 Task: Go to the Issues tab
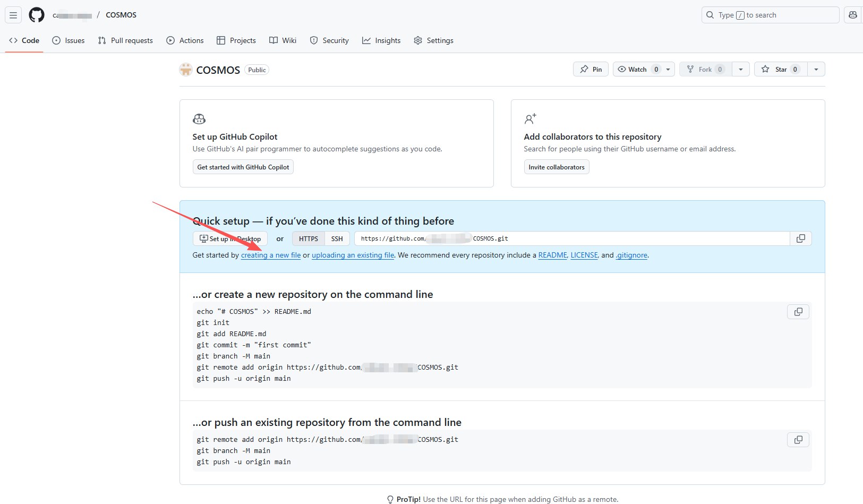69,40
